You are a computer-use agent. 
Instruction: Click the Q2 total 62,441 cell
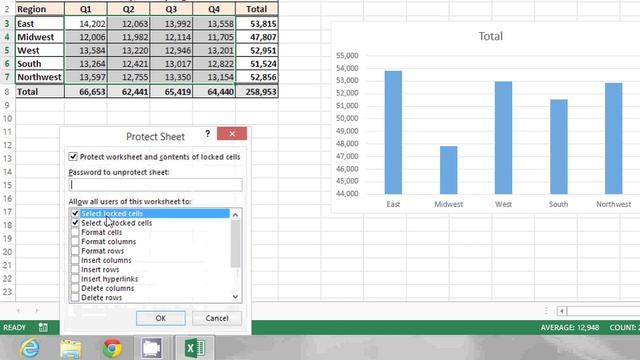click(x=129, y=92)
